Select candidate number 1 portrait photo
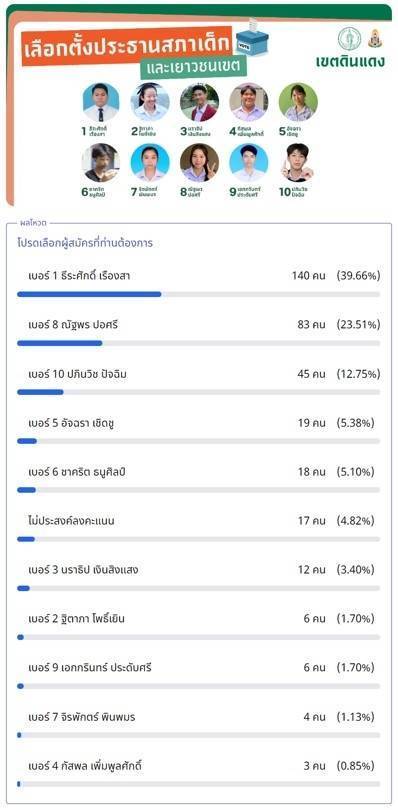The height and width of the screenshot is (810, 398). 101,102
